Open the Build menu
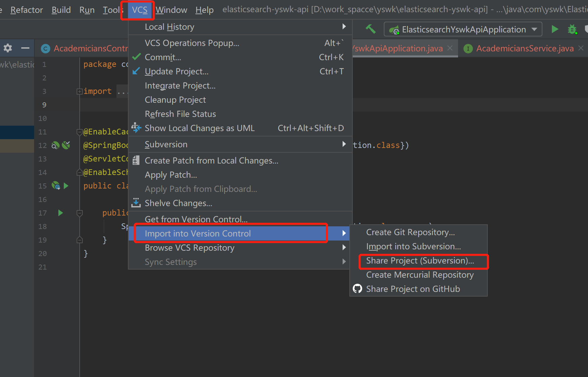Viewport: 588px width, 377px height. 61,10
